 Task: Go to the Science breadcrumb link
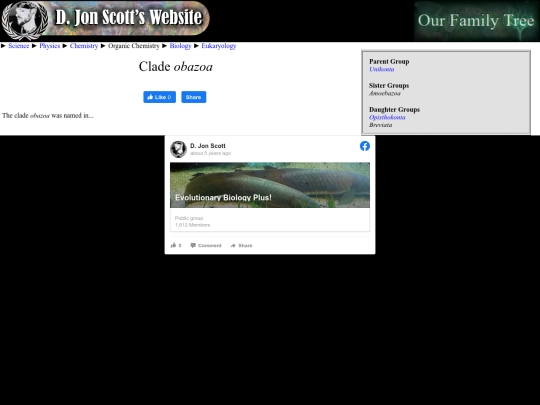[19, 46]
